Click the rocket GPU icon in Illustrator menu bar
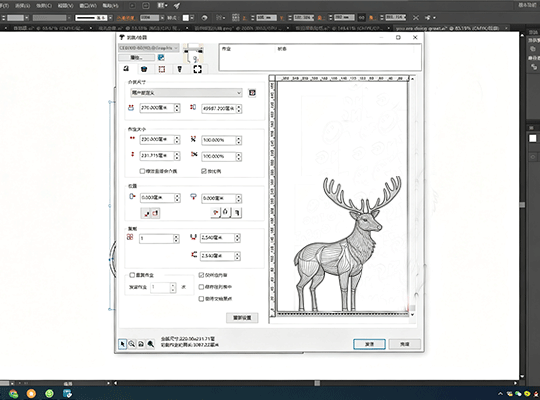This screenshot has height=400, width=540. [x=177, y=6]
